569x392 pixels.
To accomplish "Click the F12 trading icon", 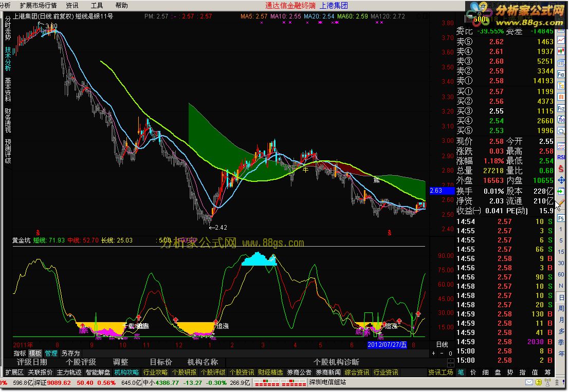I will pyautogui.click(x=561, y=108).
